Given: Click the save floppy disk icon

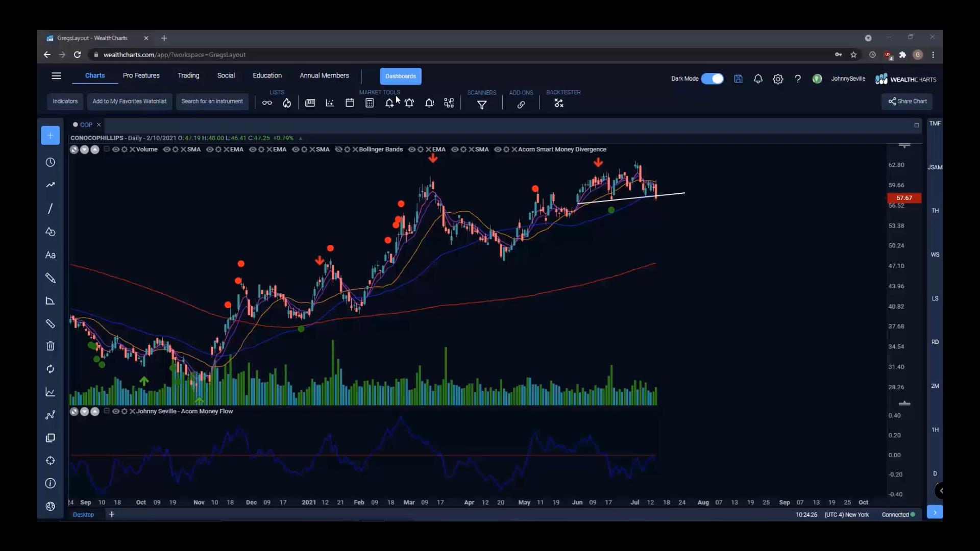Looking at the screenshot, I should [738, 79].
